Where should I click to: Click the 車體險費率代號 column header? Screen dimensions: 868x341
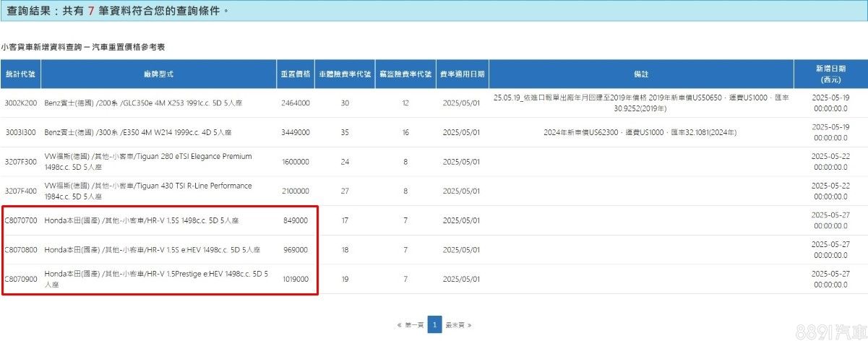344,74
